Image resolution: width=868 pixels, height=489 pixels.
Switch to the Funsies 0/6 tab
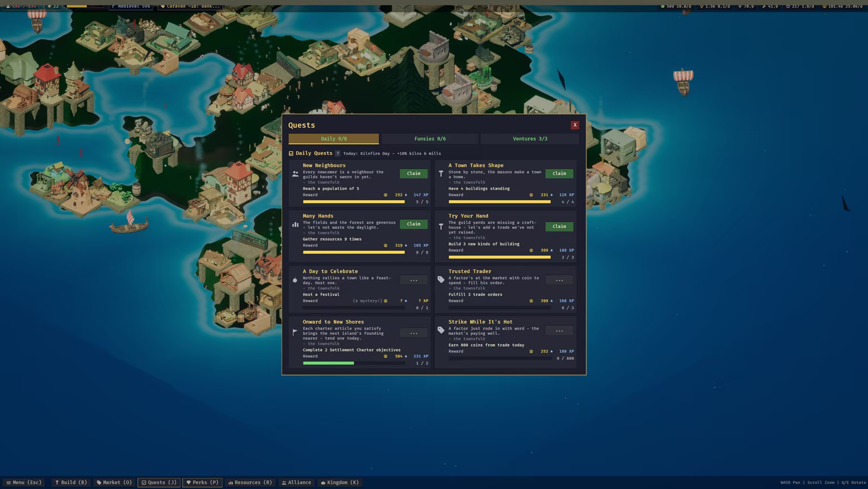(430, 139)
